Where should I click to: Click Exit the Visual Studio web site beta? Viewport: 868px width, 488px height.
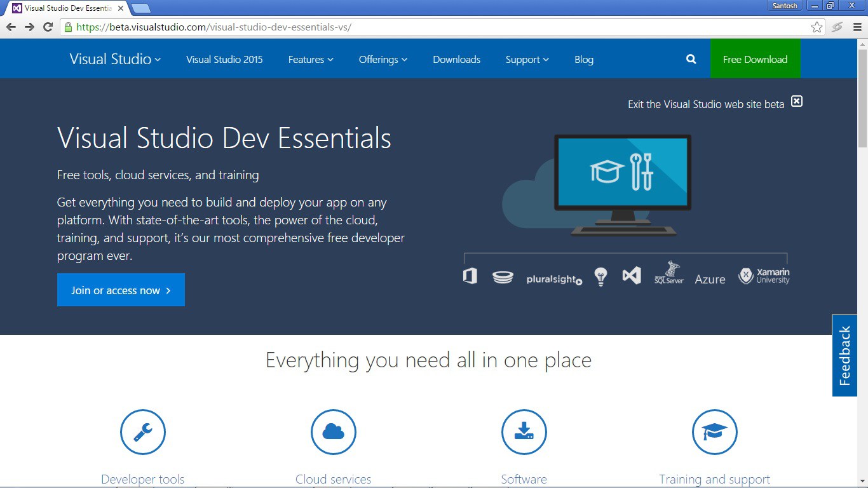click(706, 104)
